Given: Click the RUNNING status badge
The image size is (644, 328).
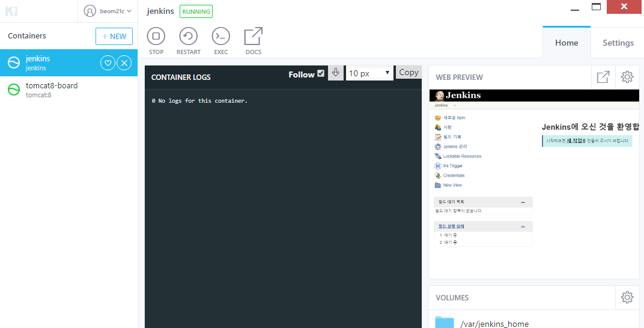Looking at the screenshot, I should tap(196, 11).
